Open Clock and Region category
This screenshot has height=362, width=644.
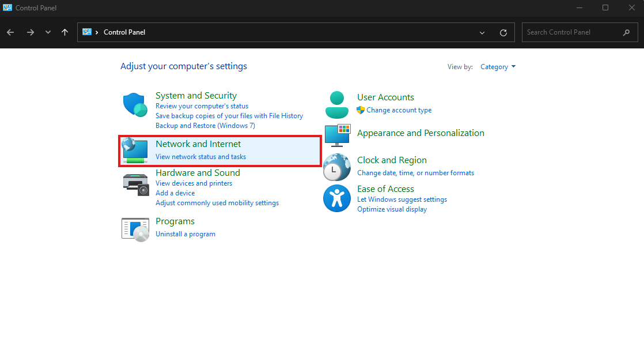(392, 160)
